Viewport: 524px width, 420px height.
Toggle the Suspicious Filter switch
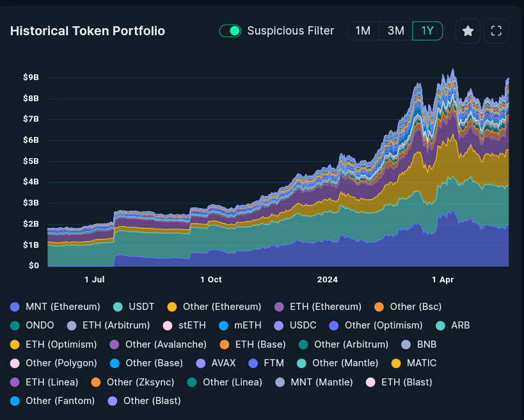tap(230, 31)
